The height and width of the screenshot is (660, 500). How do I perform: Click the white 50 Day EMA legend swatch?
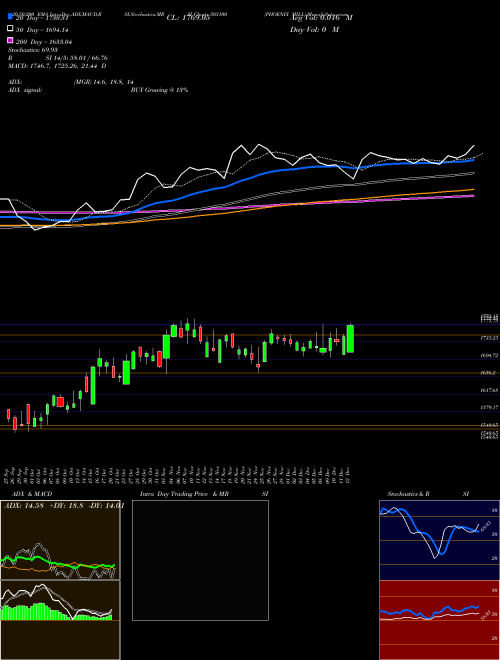pos(11,29)
